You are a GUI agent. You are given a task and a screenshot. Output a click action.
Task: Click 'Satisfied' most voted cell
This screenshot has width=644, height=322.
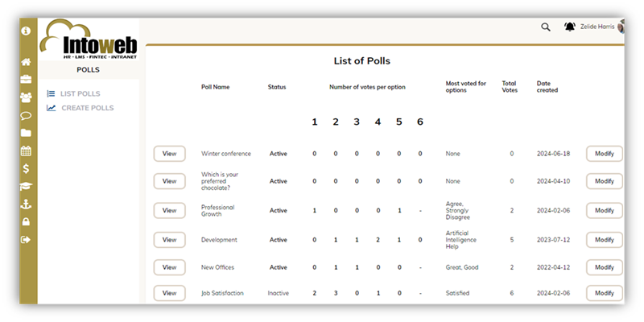tap(457, 293)
